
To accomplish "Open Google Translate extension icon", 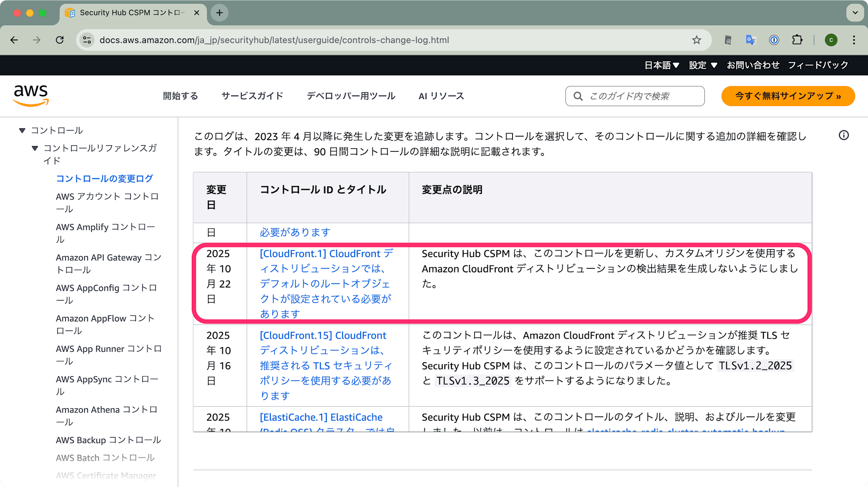I will 751,40.
